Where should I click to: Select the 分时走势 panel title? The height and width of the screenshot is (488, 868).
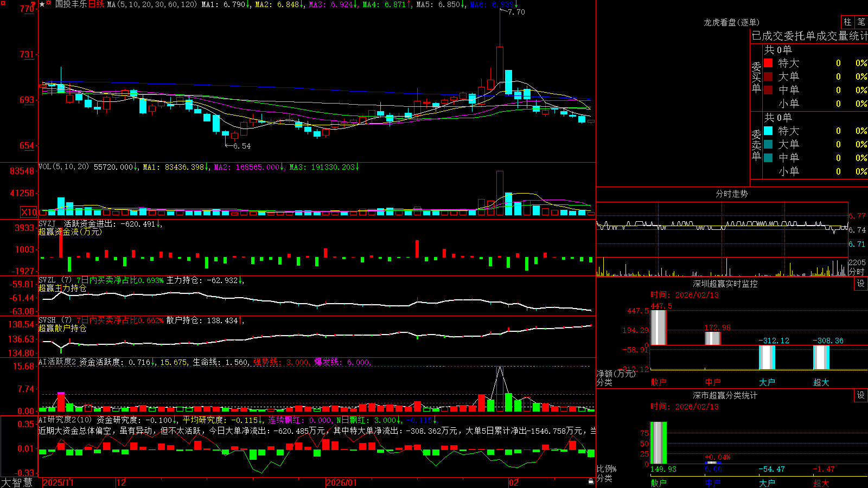tap(731, 194)
